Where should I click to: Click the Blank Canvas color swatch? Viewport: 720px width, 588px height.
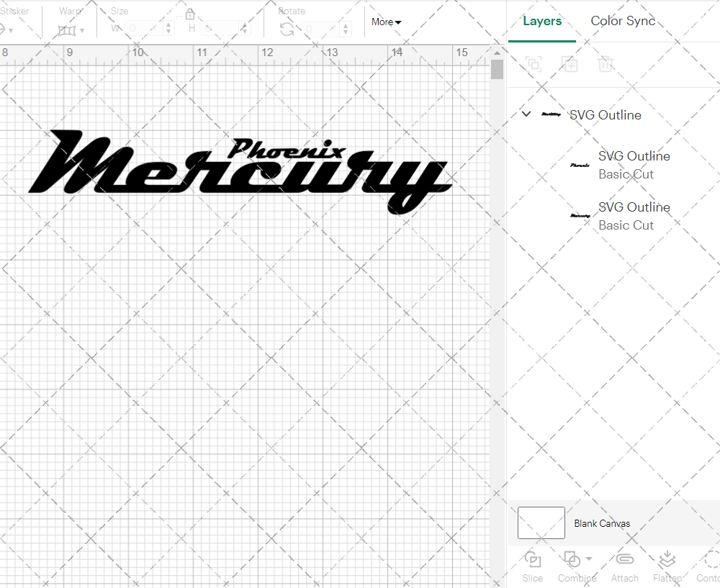click(541, 523)
